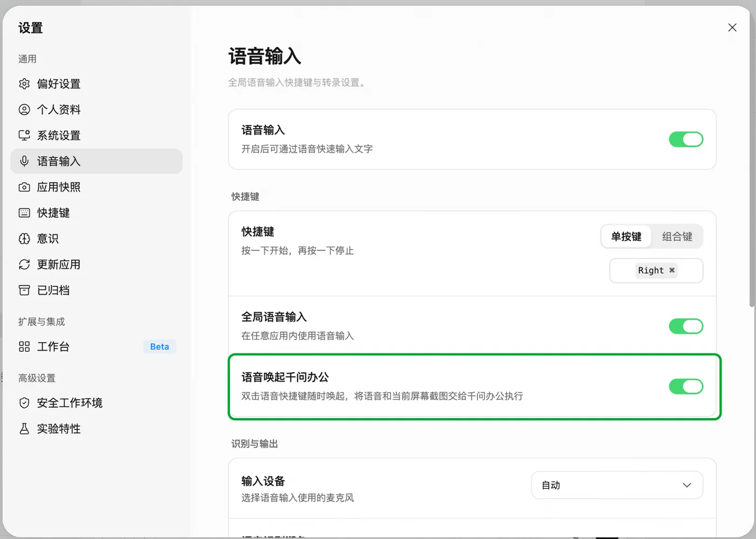This screenshot has width=756, height=539.
Task: Open 已归档 page
Action: coord(96,290)
